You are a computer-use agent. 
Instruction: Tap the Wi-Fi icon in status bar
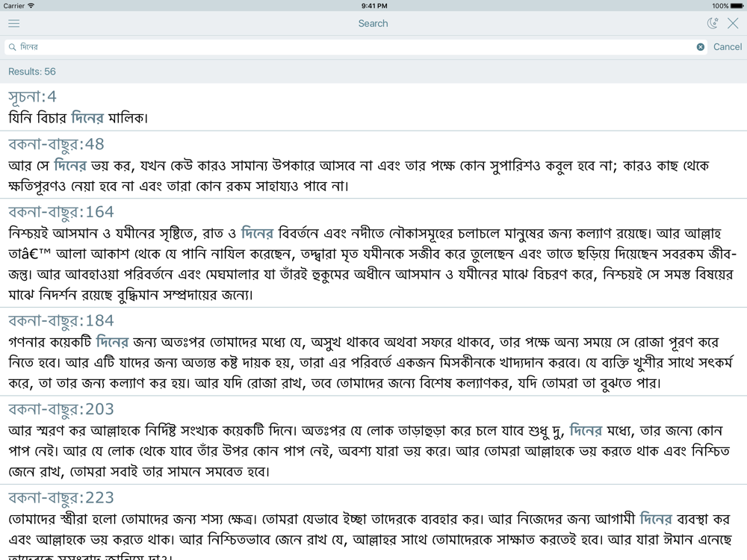(31, 6)
